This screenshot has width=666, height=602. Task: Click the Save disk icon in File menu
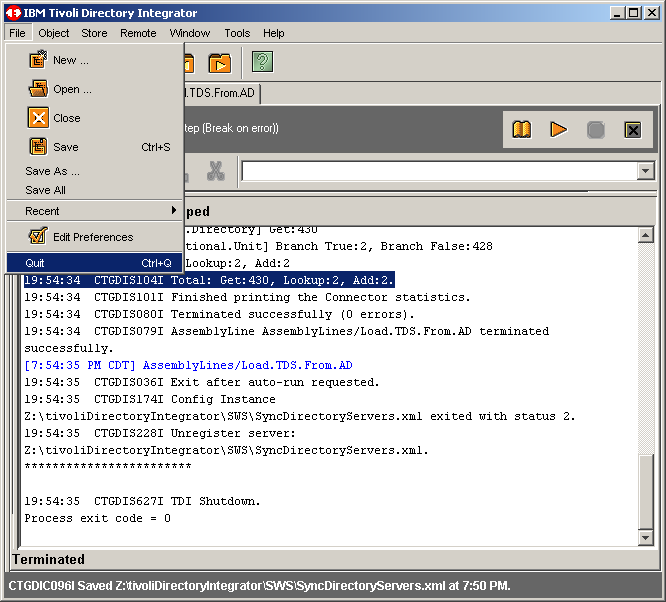38,147
